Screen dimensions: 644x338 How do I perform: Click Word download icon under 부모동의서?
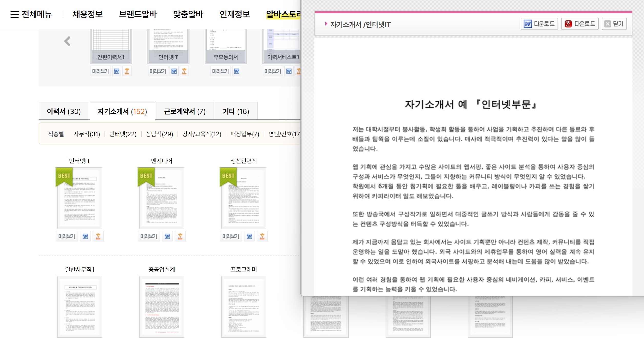pyautogui.click(x=237, y=71)
